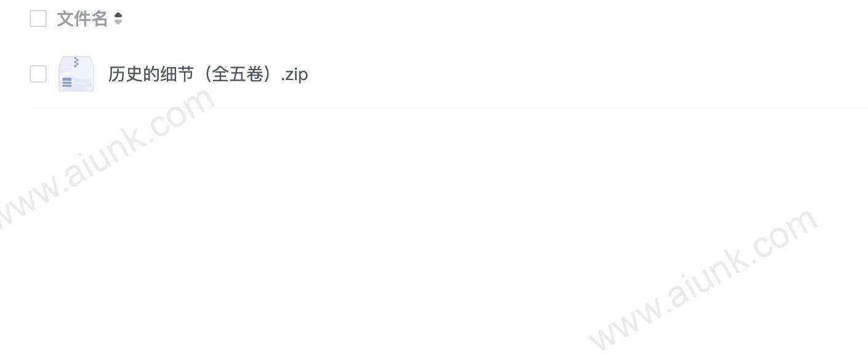Screen dimensions: 868x362
Task: Click the 文件名 column header
Action: 82,19
